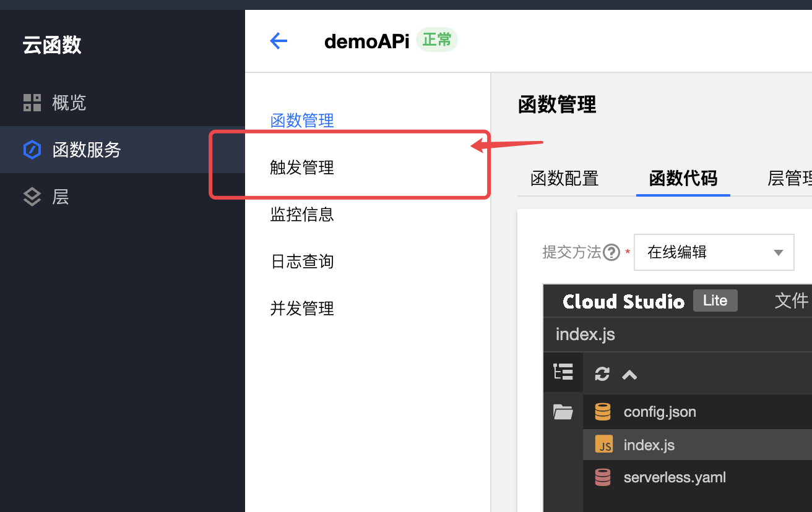
Task: Go to 监控信息 page
Action: click(x=302, y=215)
